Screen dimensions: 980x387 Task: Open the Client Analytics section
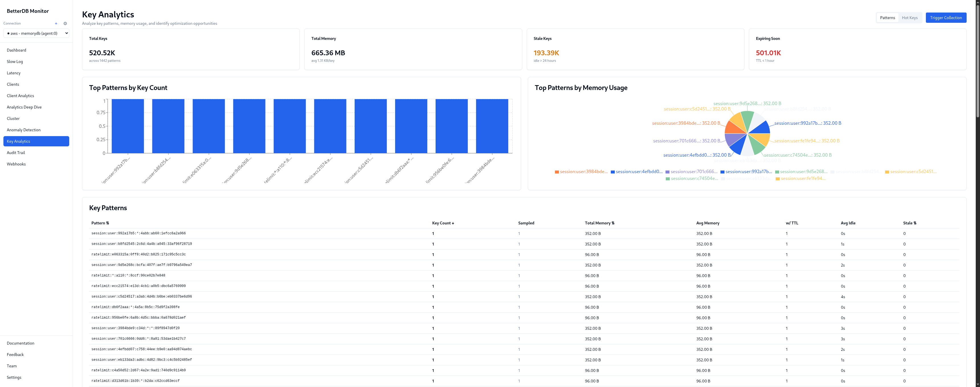[x=20, y=95]
